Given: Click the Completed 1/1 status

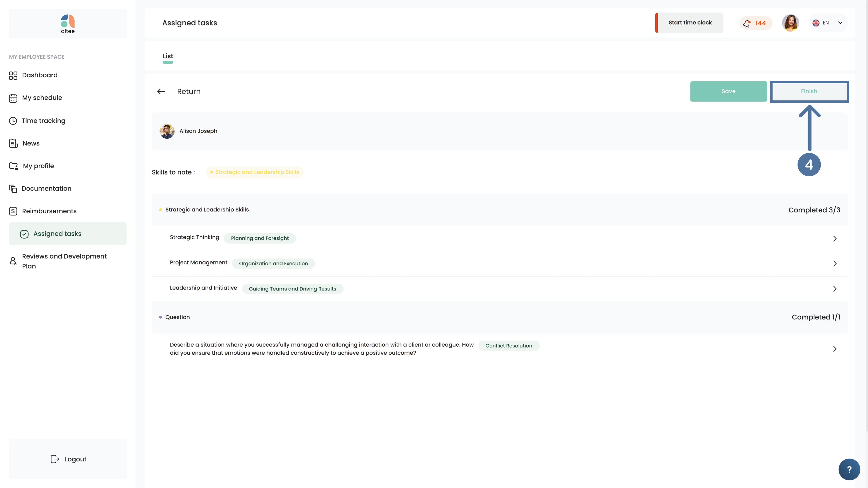Looking at the screenshot, I should click(816, 317).
